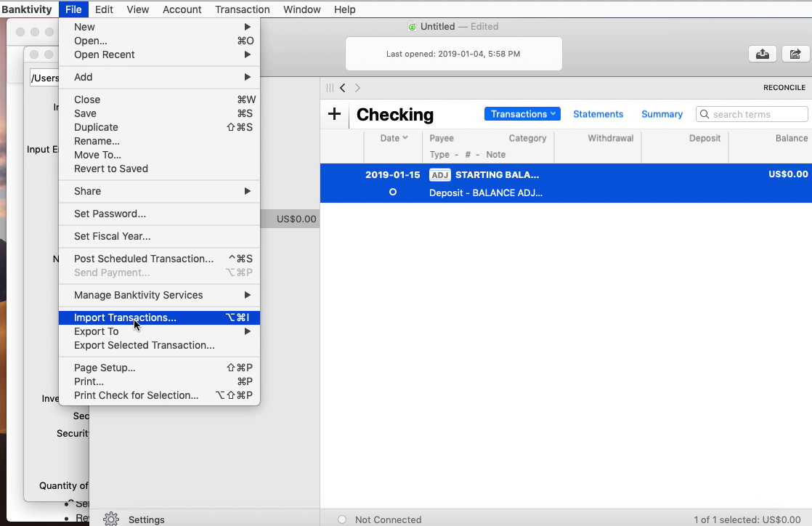Viewport: 812px width, 526px height.
Task: Choose Duplicate menu item
Action: click(159, 127)
